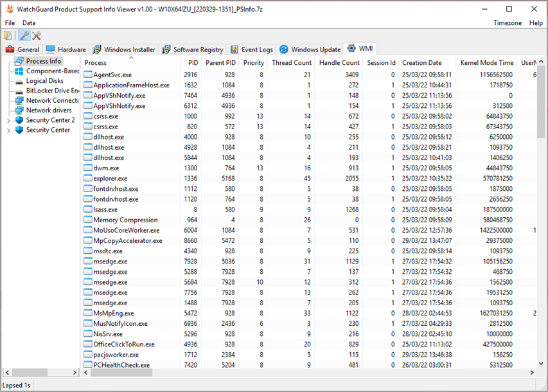Click the Timezone option
The height and width of the screenshot is (392, 548).
(507, 22)
